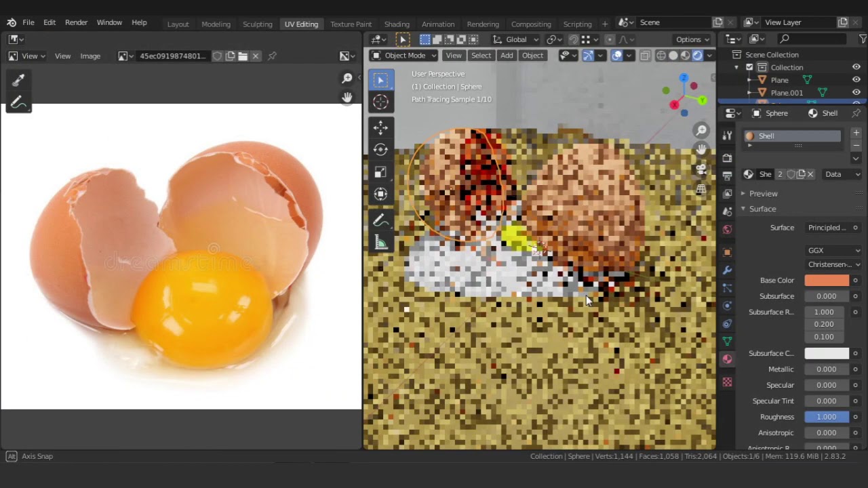Click the Blender logo menu
The width and height of the screenshot is (868, 488).
click(x=11, y=22)
